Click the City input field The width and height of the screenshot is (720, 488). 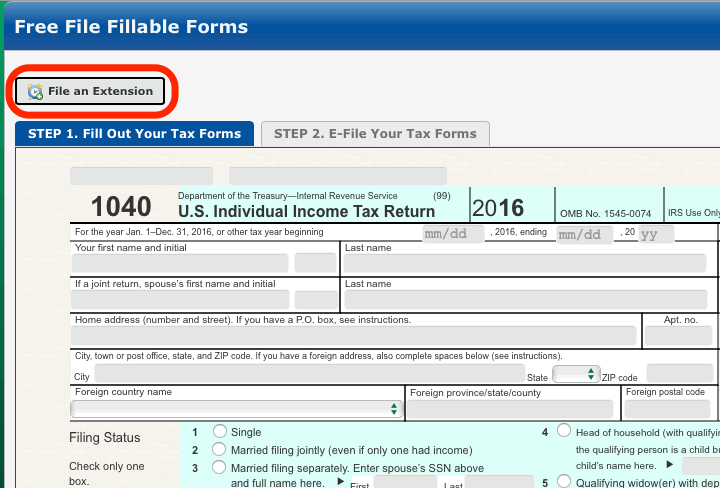pyautogui.click(x=310, y=374)
